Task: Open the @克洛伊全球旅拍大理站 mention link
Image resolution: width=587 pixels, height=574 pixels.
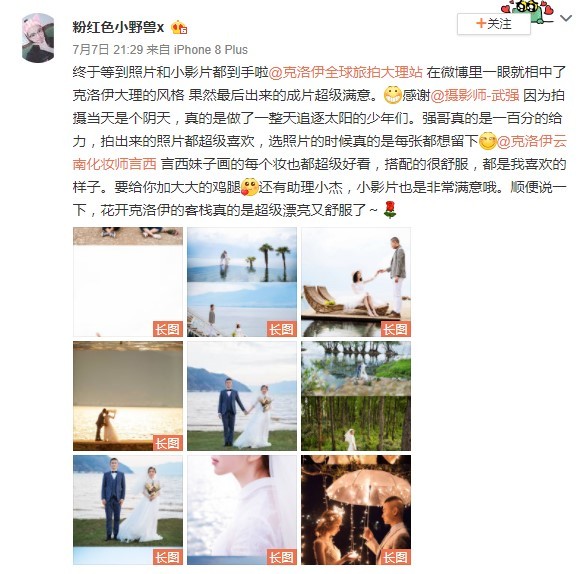Action: coord(346,72)
